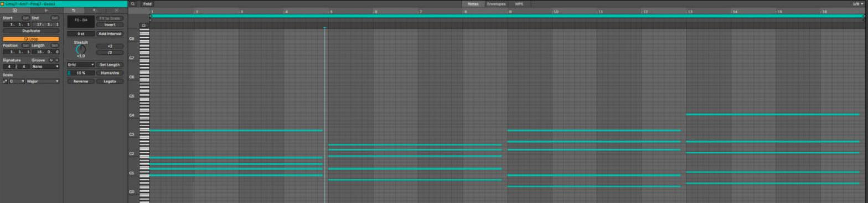The width and height of the screenshot is (868, 203).
Task: Open the 1/8 grid size dropdown
Action: [x=857, y=4]
